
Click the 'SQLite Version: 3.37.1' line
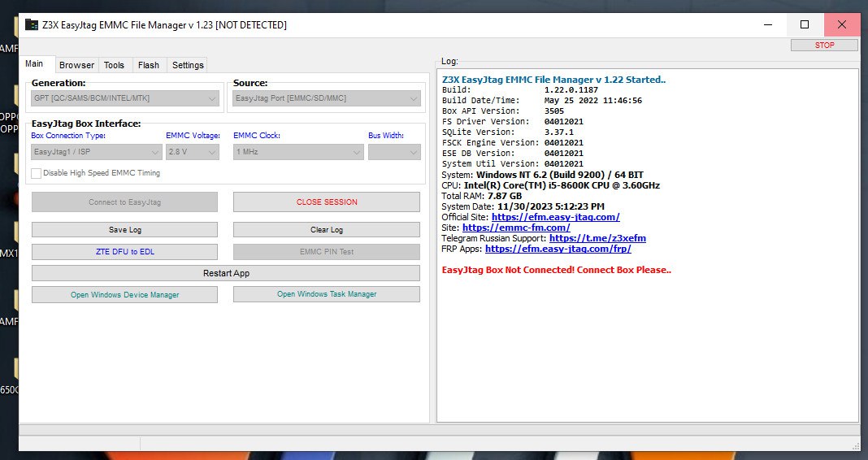508,132
